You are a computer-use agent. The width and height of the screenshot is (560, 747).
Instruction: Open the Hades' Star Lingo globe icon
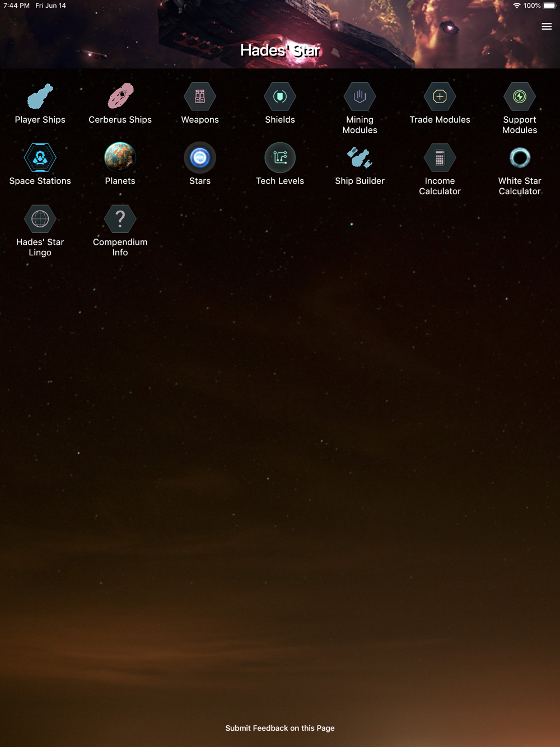tap(40, 219)
